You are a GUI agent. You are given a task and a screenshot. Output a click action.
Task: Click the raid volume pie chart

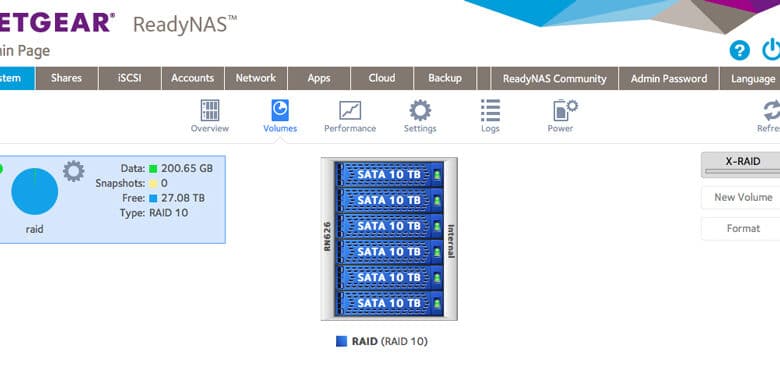pyautogui.click(x=34, y=191)
